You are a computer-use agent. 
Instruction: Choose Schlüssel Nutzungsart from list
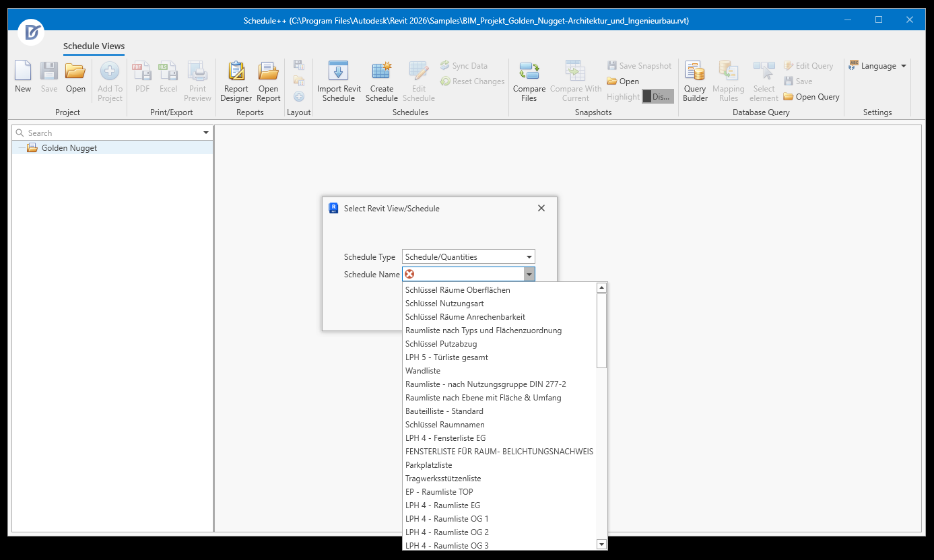coord(500,304)
